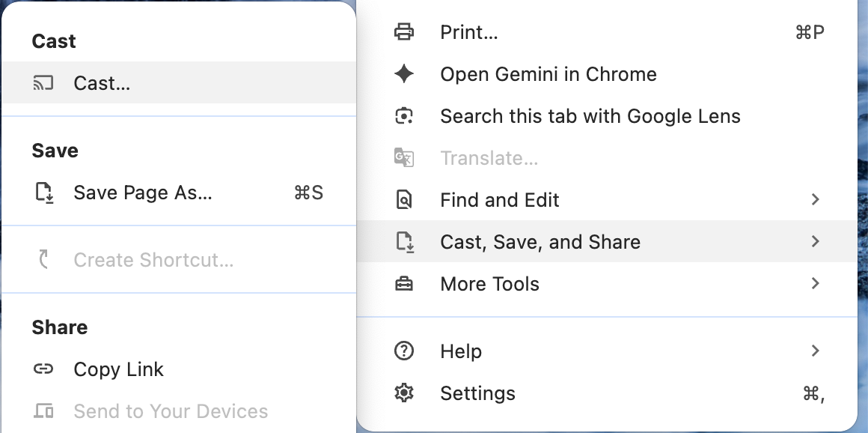Click the ⌘P shortcut text

click(x=810, y=32)
